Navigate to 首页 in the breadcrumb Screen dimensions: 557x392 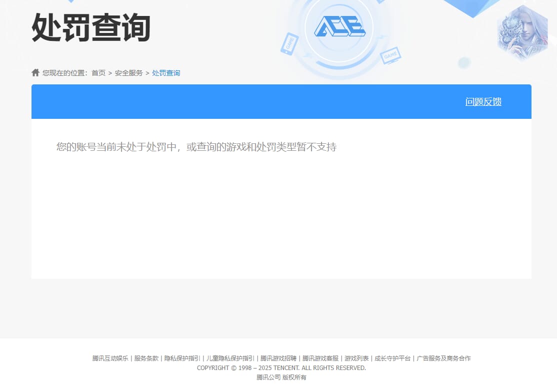tap(98, 72)
